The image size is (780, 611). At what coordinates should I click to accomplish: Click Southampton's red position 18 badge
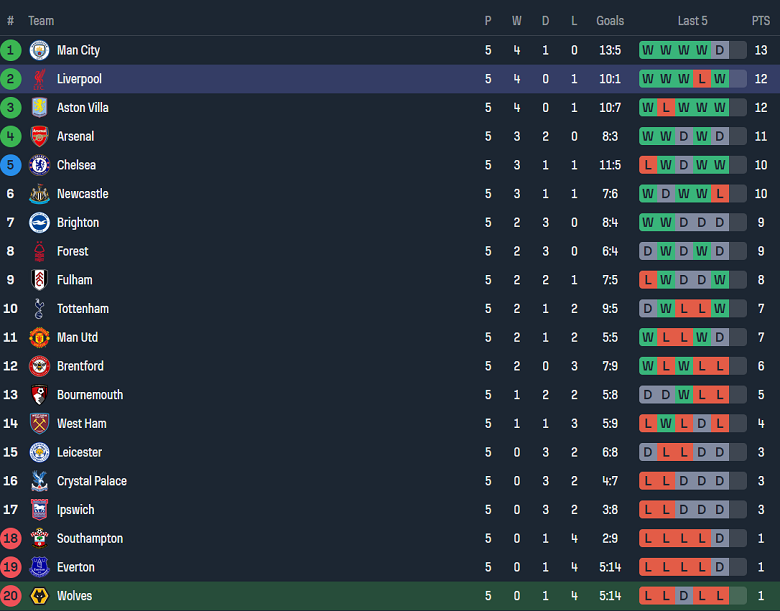pos(11,539)
